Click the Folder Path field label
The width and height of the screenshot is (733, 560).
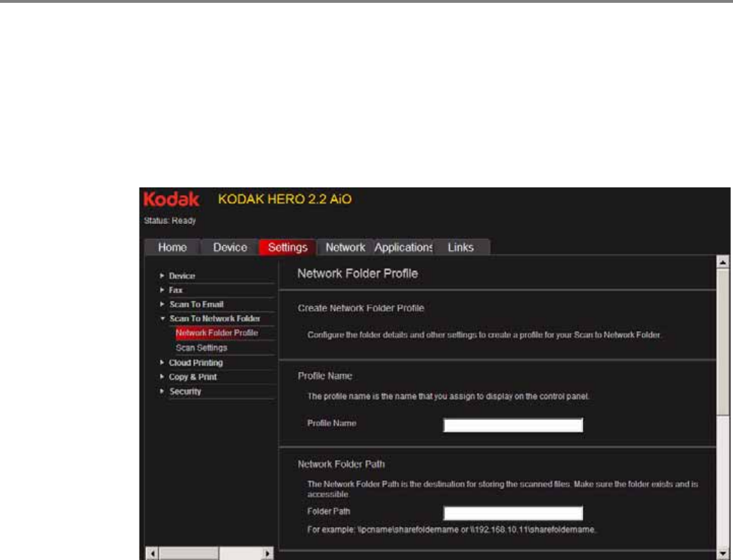click(328, 511)
